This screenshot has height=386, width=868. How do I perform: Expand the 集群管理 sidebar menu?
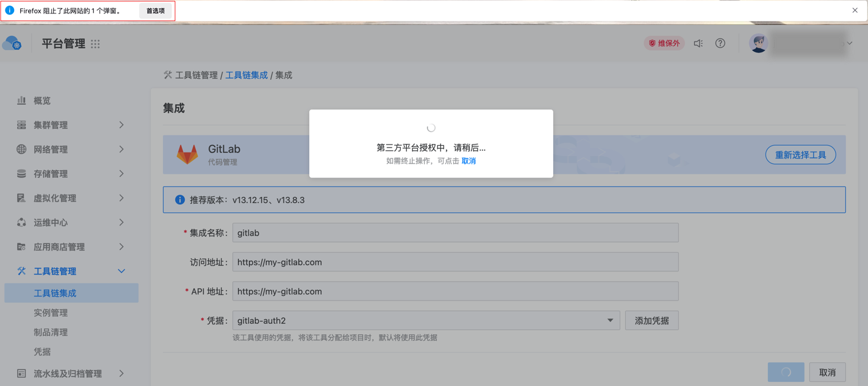coord(71,125)
